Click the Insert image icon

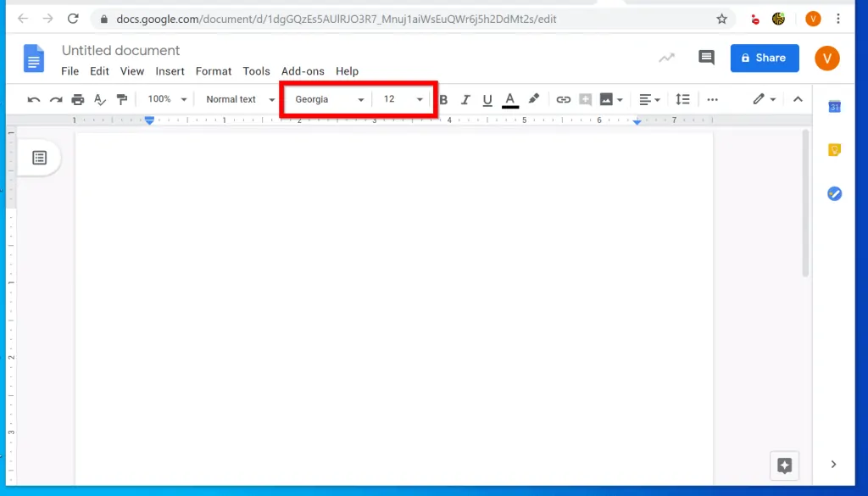pyautogui.click(x=606, y=99)
